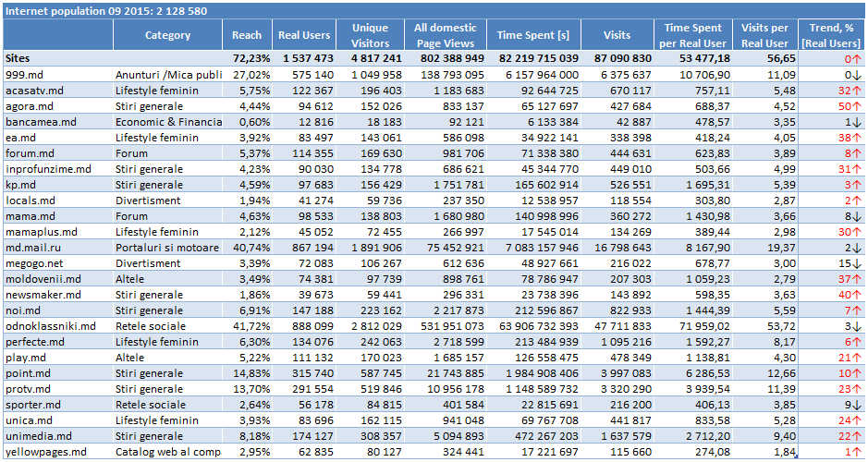This screenshot has height=462, width=868.
Task: Select the 63 906 732 393 time spent cell
Action: click(x=534, y=326)
